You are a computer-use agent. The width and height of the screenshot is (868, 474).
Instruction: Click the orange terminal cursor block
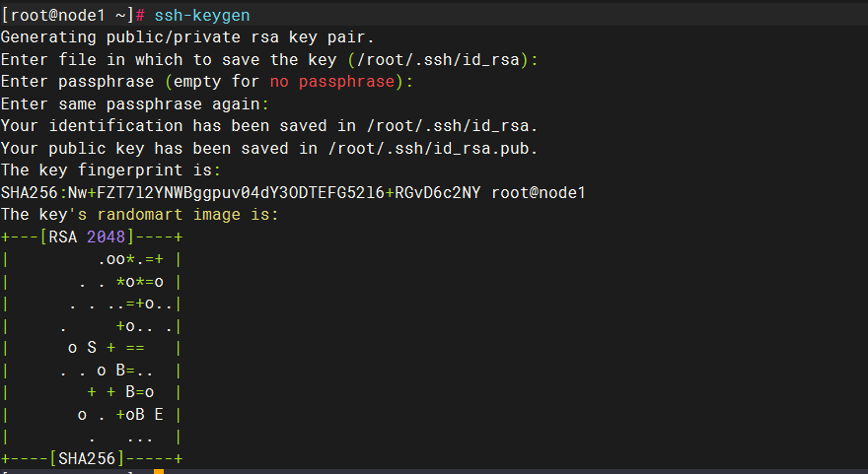point(159,471)
